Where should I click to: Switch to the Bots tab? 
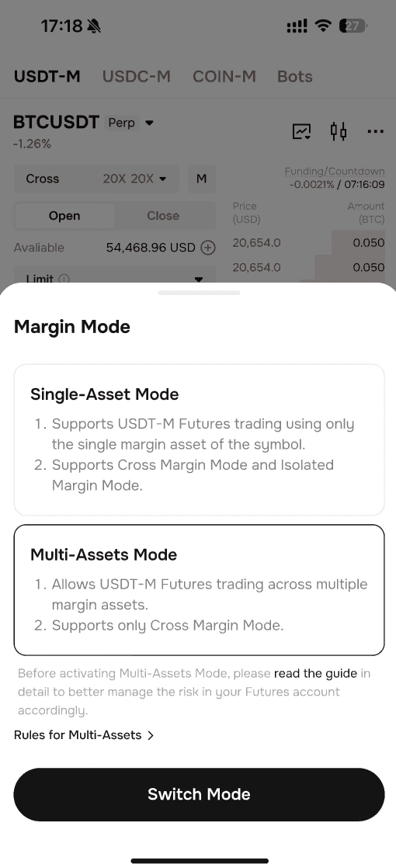click(294, 76)
